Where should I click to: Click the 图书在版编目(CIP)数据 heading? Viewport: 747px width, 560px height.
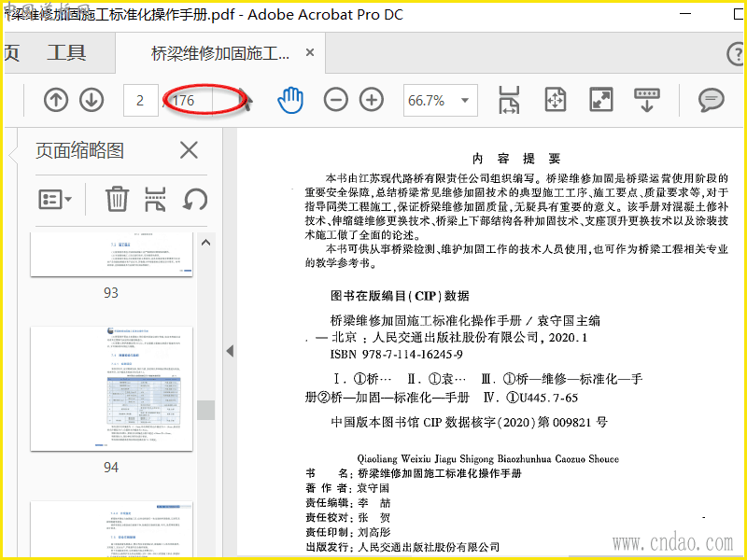pos(400,296)
